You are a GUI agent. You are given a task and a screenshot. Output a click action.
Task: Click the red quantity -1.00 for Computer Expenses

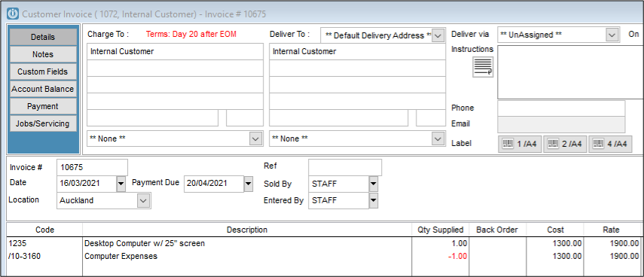coord(441,257)
